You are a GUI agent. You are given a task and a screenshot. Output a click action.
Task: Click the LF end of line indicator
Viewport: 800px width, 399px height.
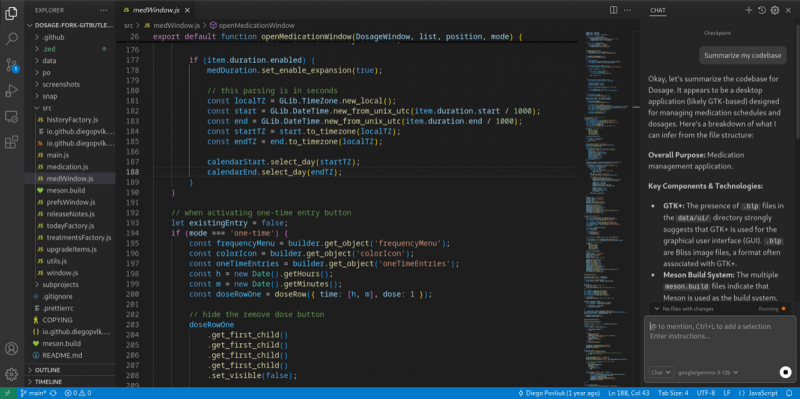(726, 393)
